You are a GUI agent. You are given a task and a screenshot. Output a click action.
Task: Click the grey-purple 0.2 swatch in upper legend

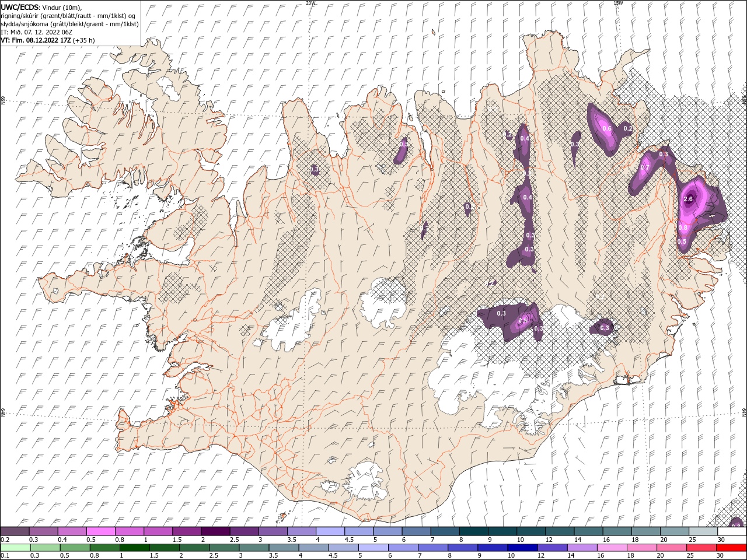(x=15, y=531)
